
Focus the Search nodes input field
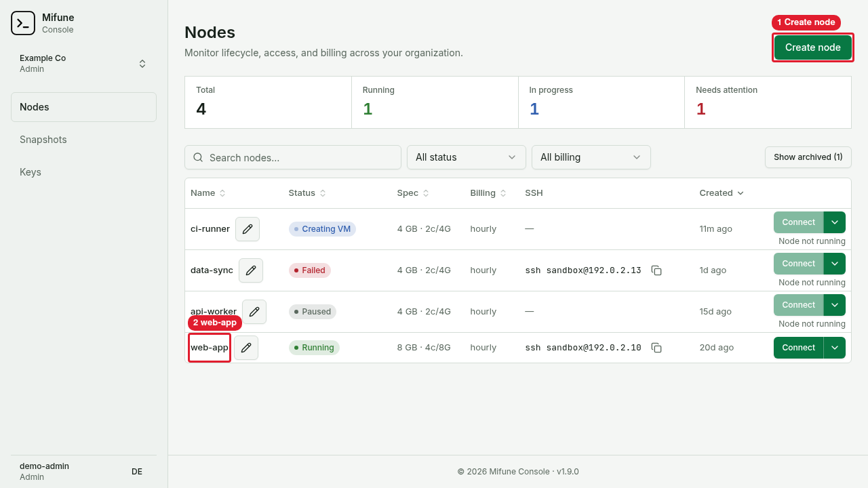293,157
